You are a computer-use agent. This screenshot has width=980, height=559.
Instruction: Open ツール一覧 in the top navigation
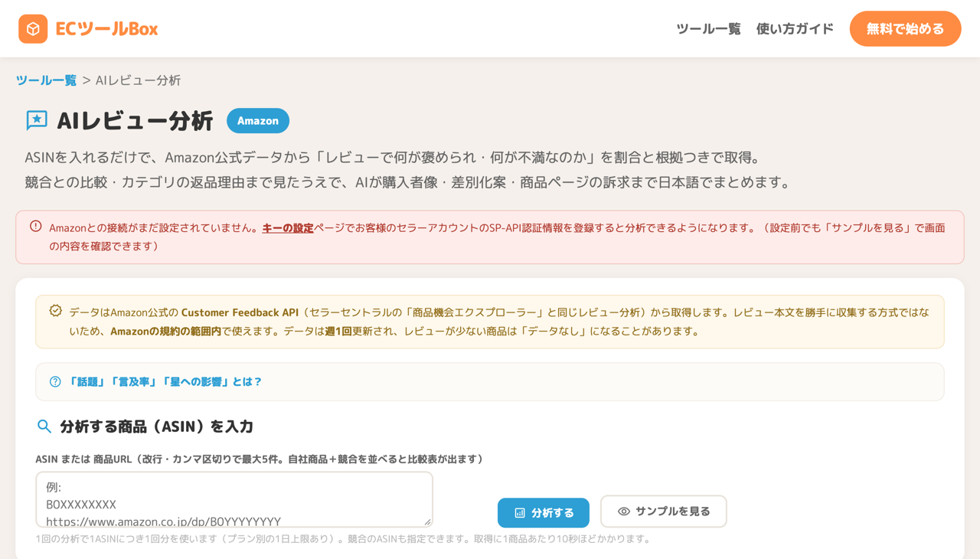708,29
